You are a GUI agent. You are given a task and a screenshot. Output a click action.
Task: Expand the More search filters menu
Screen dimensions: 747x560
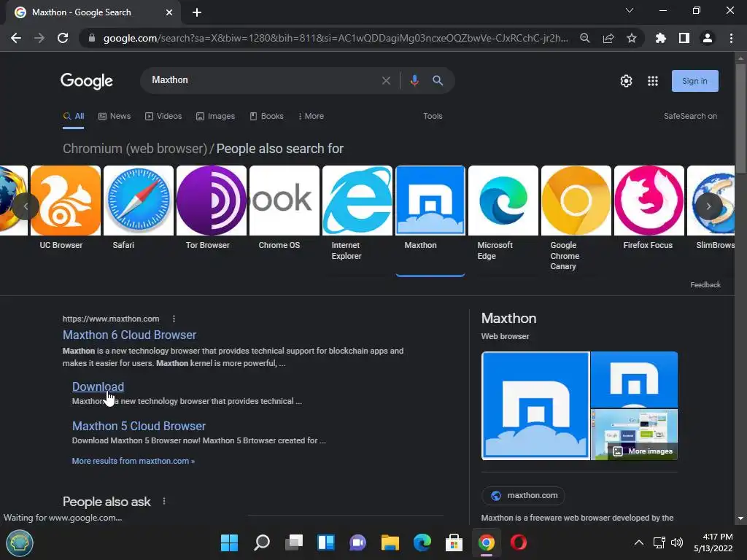pos(311,116)
